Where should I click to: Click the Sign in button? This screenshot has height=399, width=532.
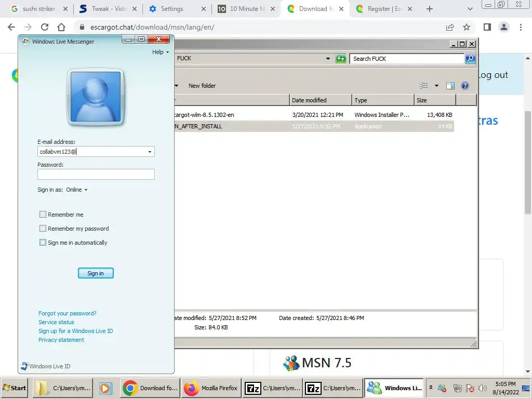coord(96,273)
